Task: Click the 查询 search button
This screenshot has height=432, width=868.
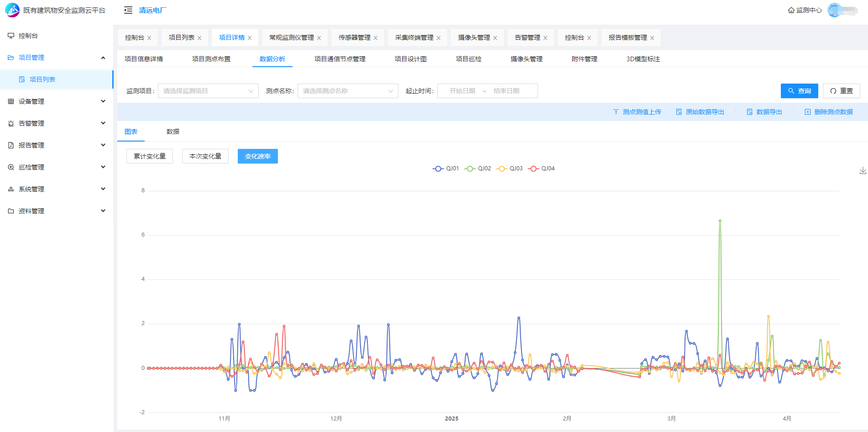Action: (x=799, y=91)
